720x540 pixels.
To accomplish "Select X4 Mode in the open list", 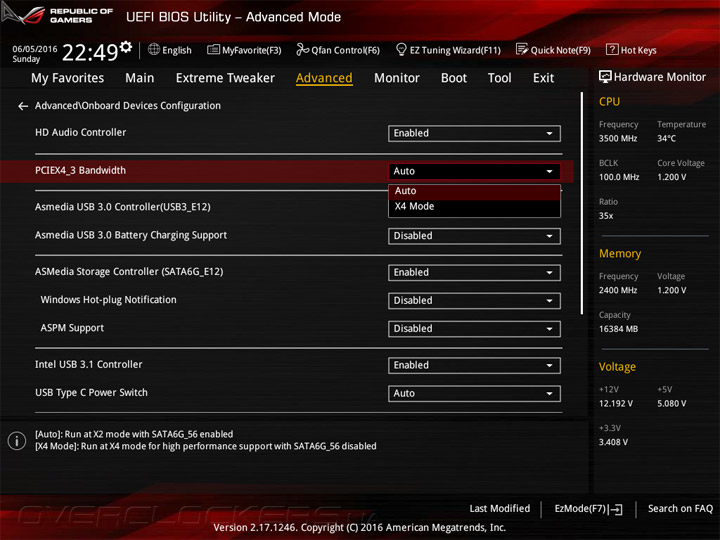I will 474,207.
